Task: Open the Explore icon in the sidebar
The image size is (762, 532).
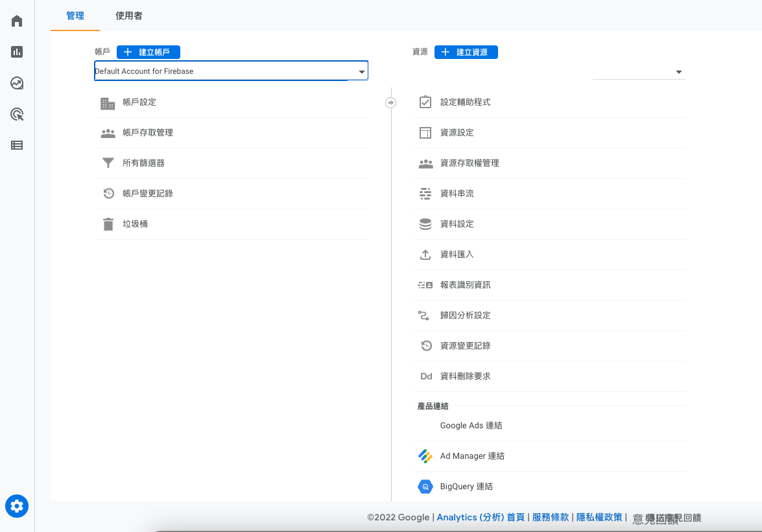Action: (16, 83)
